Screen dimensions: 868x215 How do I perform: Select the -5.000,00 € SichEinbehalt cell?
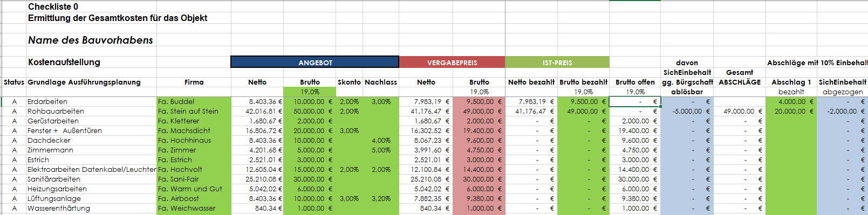687,111
